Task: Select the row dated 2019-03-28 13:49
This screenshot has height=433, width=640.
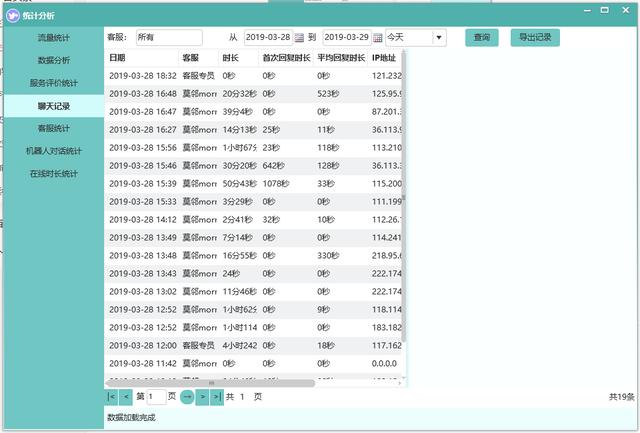Action: (253, 238)
